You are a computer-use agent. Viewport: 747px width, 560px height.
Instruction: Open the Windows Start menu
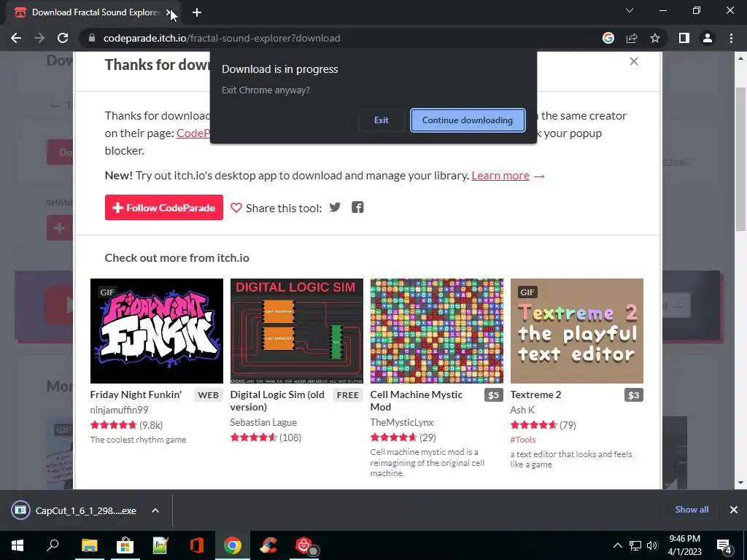click(18, 545)
